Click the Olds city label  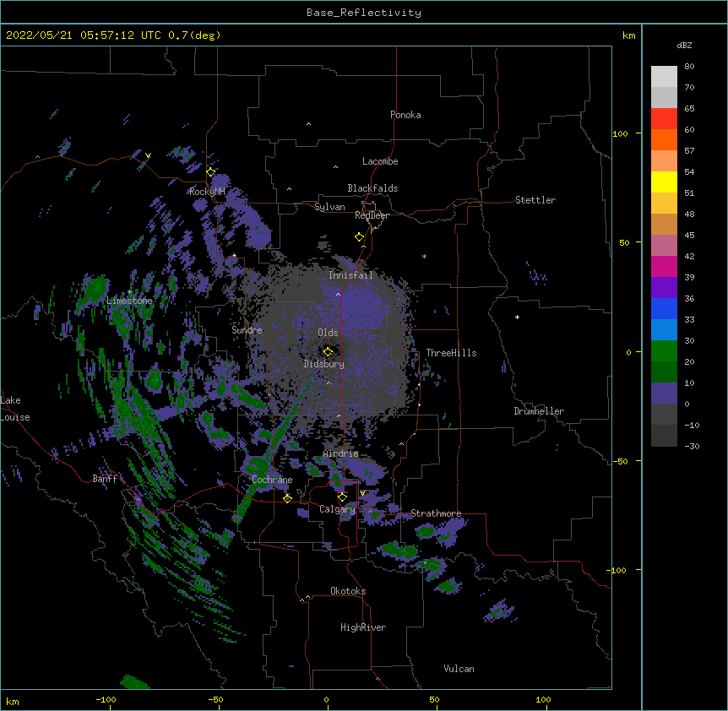click(328, 333)
